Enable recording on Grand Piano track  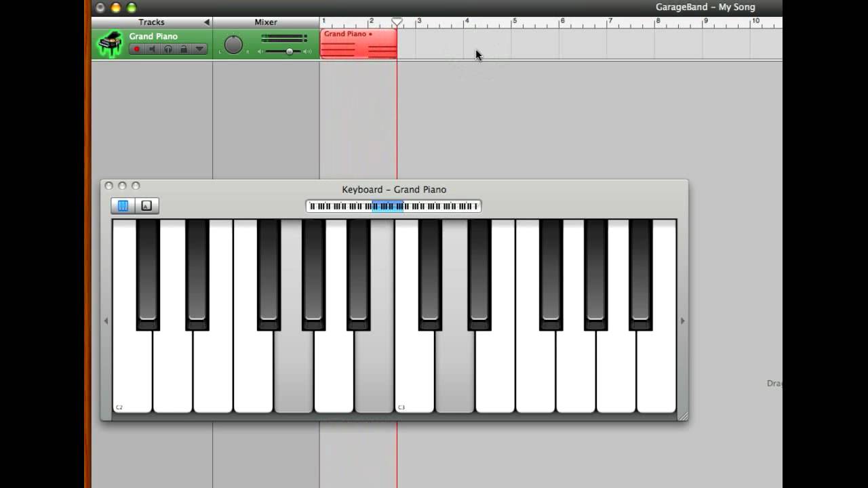tap(136, 49)
